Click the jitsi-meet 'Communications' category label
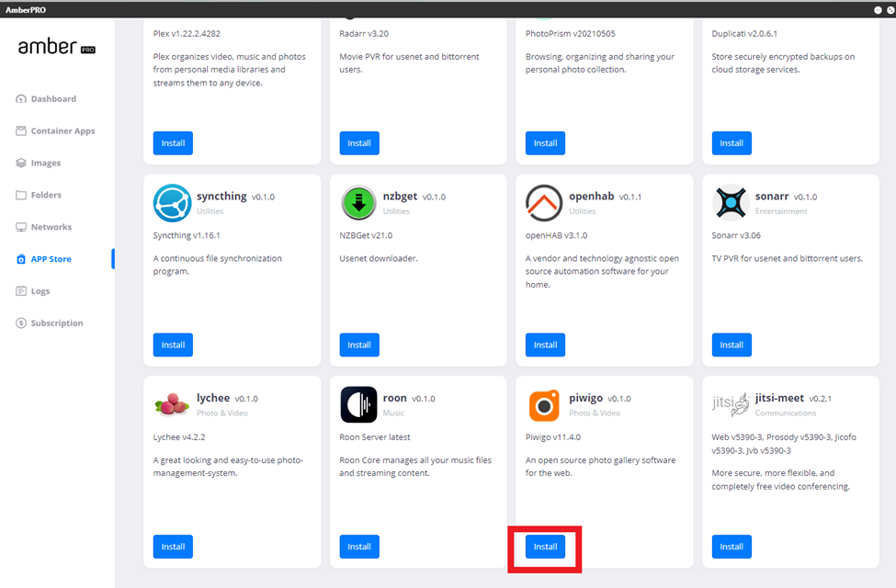The image size is (896, 588). click(x=786, y=413)
